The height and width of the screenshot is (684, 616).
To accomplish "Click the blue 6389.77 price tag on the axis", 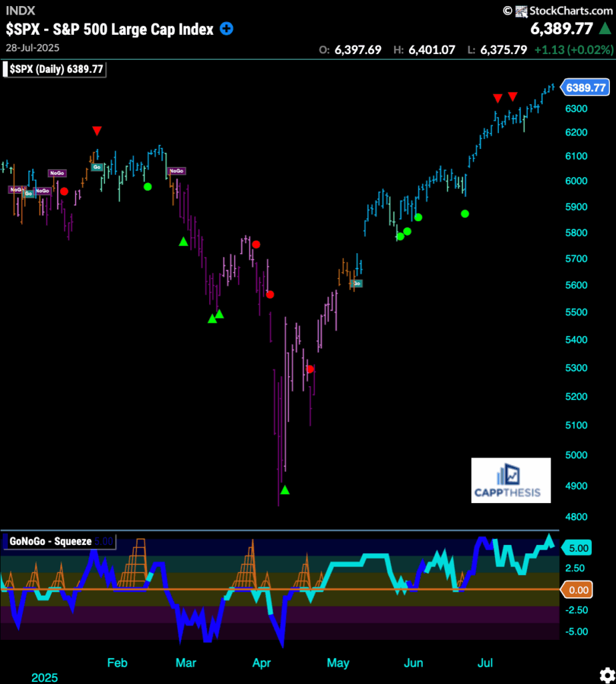I will [x=585, y=88].
